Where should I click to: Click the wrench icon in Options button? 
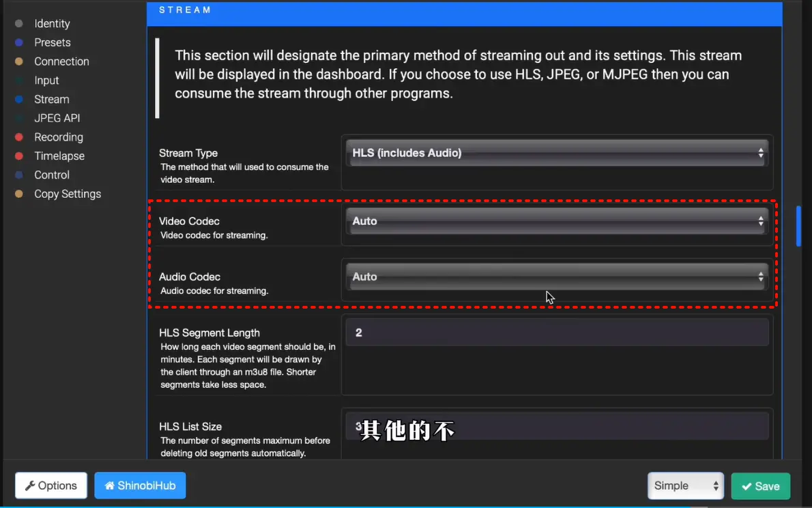30,486
